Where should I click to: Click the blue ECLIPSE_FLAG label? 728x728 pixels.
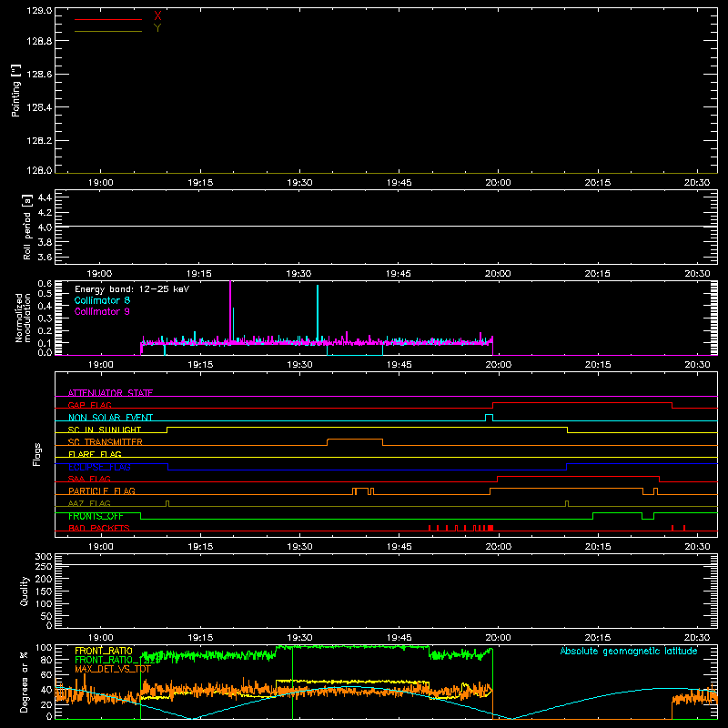click(99, 467)
